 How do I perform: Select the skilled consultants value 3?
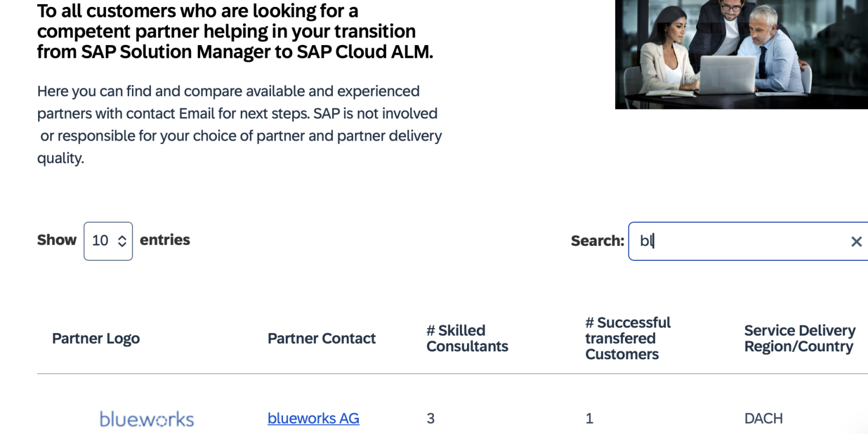click(x=431, y=418)
